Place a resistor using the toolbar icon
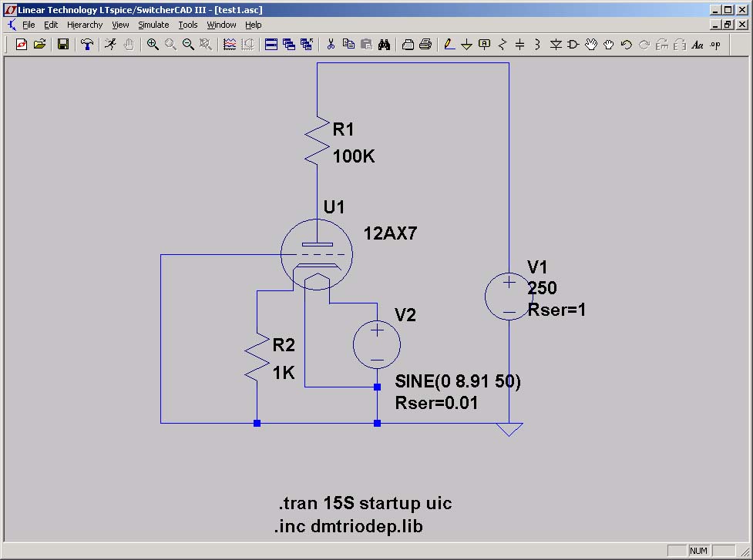Image resolution: width=753 pixels, height=560 pixels. coord(503,45)
